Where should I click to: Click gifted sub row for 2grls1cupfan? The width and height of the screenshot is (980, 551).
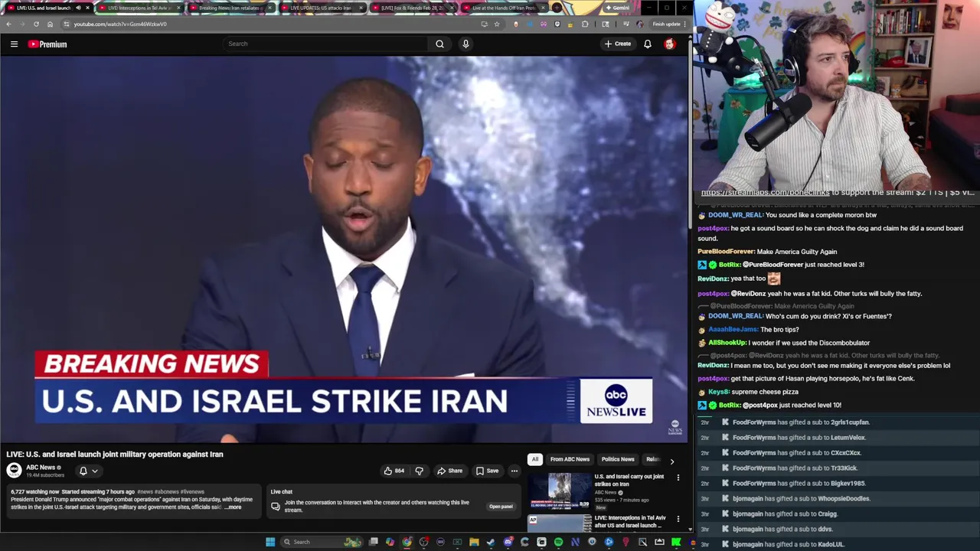tap(838, 422)
